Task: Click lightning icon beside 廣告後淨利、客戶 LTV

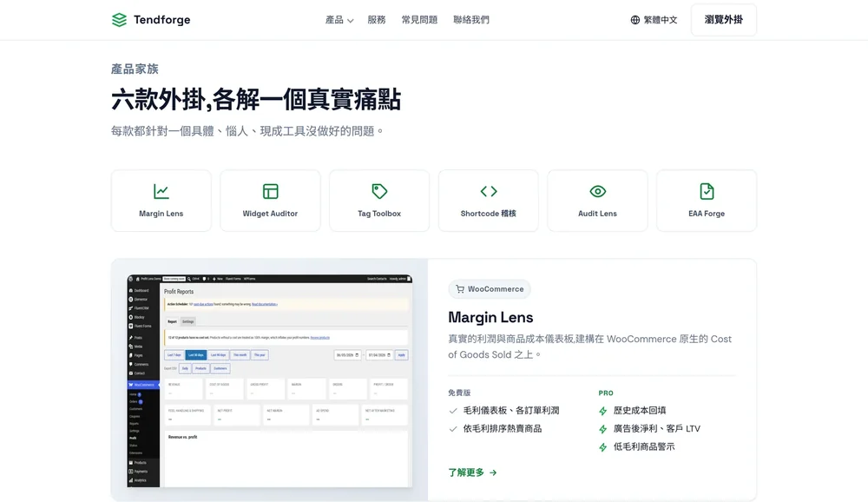Action: (603, 429)
